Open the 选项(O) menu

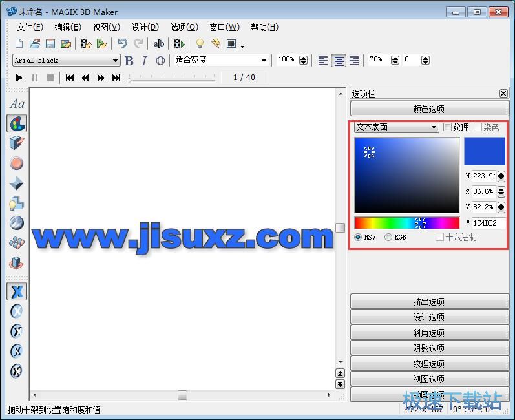click(x=184, y=27)
